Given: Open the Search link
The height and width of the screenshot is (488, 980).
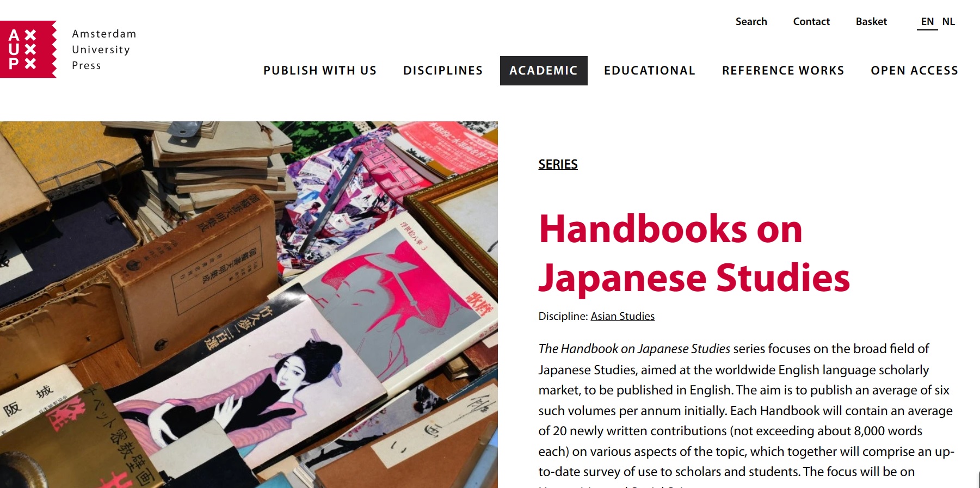Looking at the screenshot, I should point(751,22).
